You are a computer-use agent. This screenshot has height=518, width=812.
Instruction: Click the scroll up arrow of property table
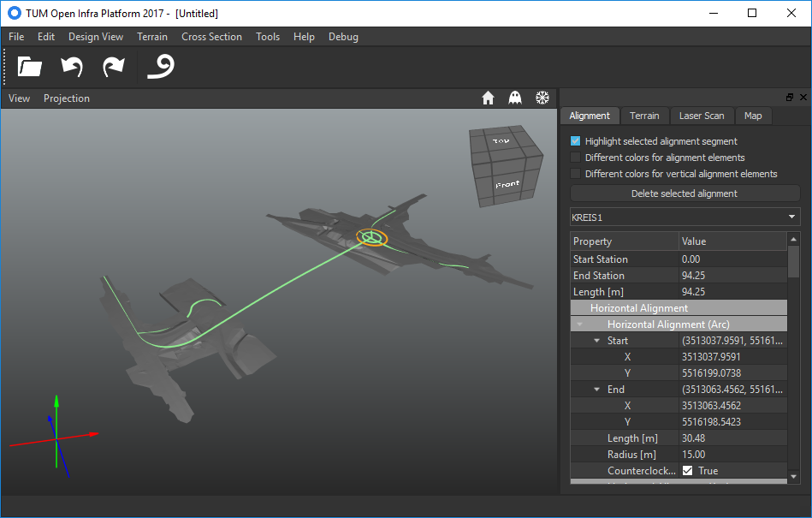click(793, 239)
